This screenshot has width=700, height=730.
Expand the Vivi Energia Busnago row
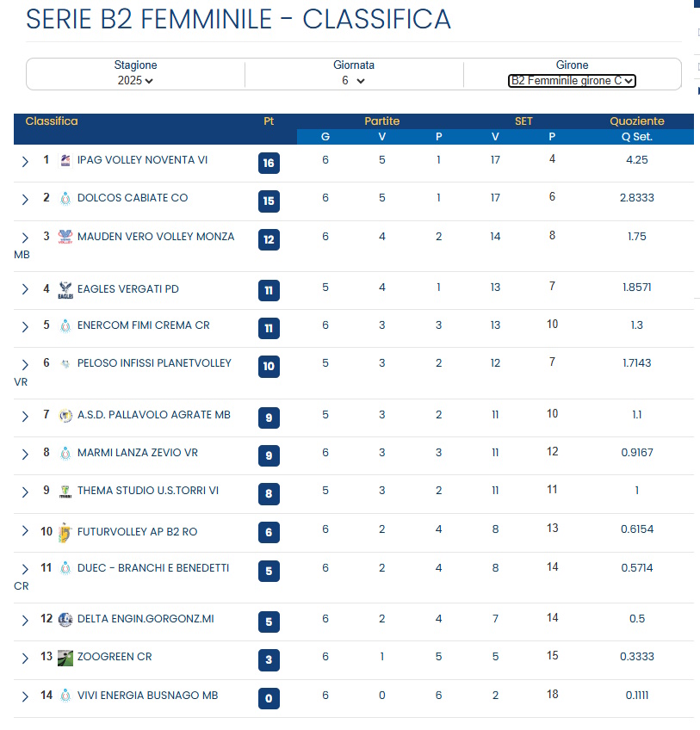click(25, 696)
